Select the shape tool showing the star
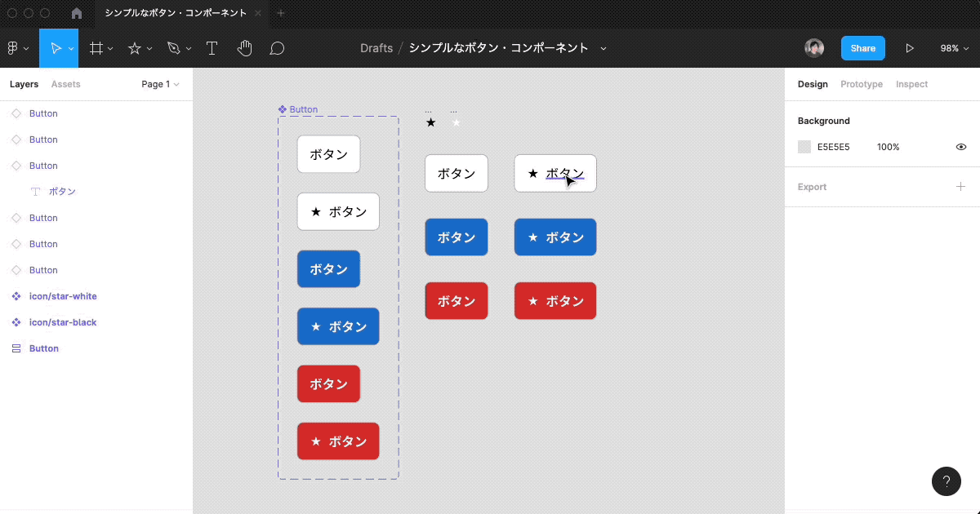Viewport: 980px width, 514px height. (x=135, y=47)
